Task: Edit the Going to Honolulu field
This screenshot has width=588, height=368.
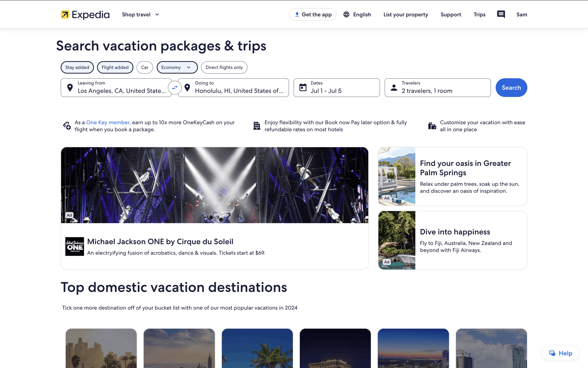Action: click(x=233, y=88)
